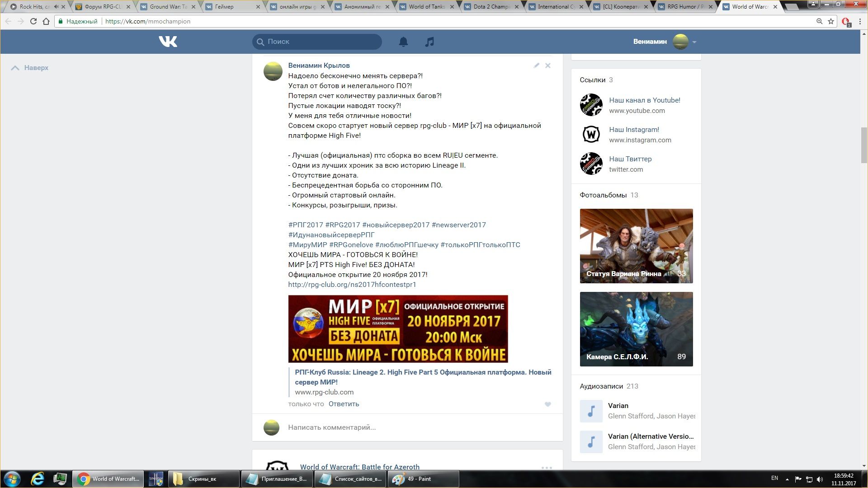Open the notifications bell

pyautogui.click(x=403, y=42)
